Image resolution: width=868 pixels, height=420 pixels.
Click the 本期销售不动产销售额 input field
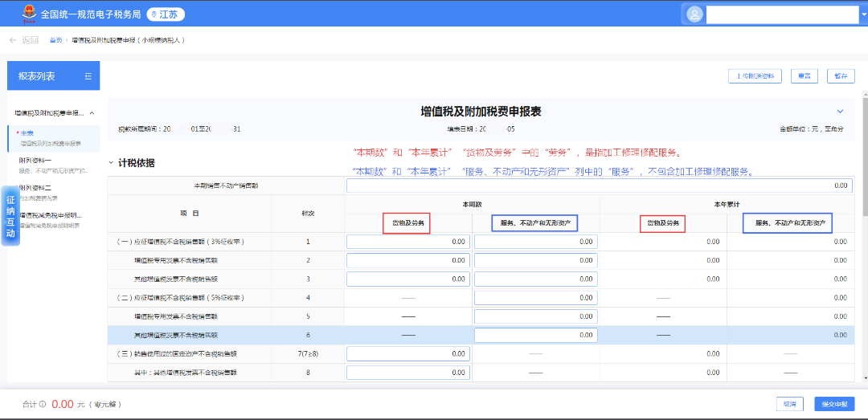[x=599, y=186]
